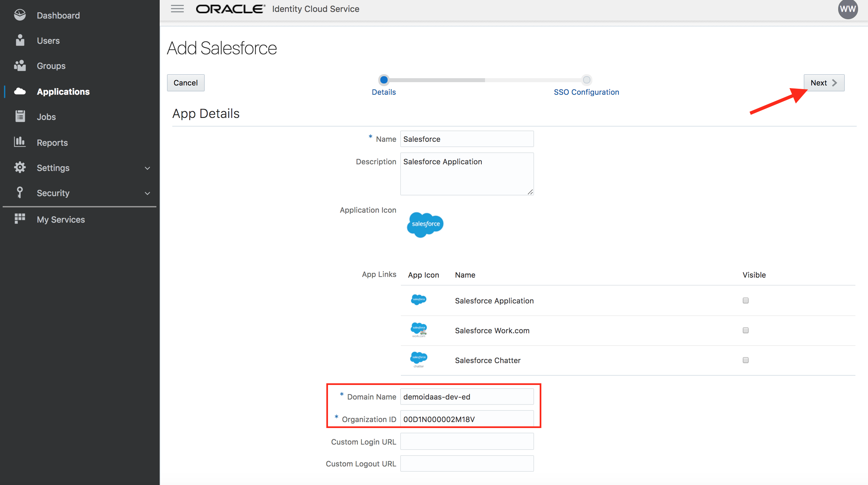The width and height of the screenshot is (868, 485).
Task: Click the Oracle logo
Action: 231,9
